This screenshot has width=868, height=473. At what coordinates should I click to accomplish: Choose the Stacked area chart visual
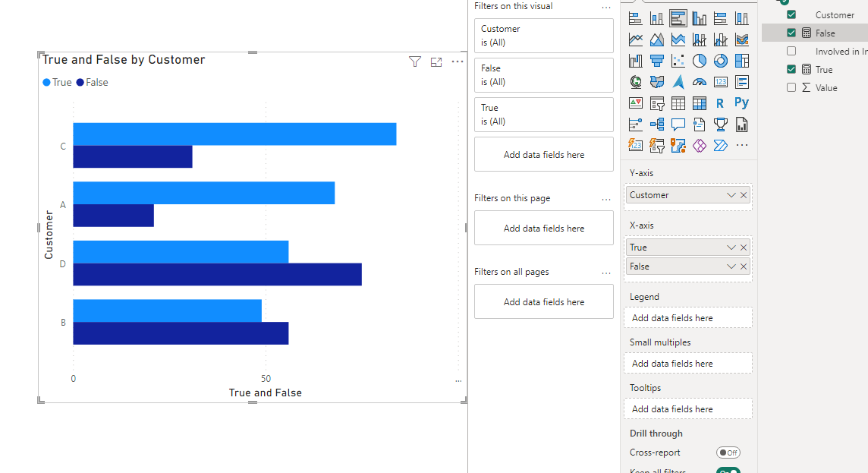678,39
